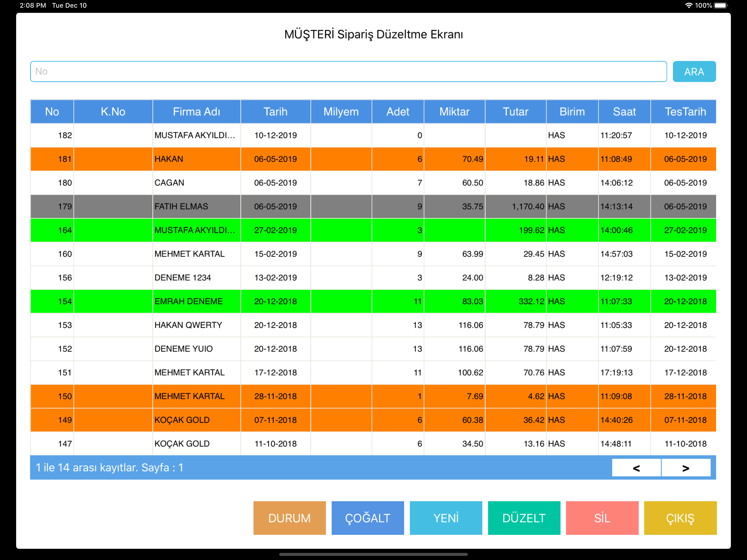Select order row 153 HAKAN QWERTY
The height and width of the screenshot is (560, 747).
(373, 325)
